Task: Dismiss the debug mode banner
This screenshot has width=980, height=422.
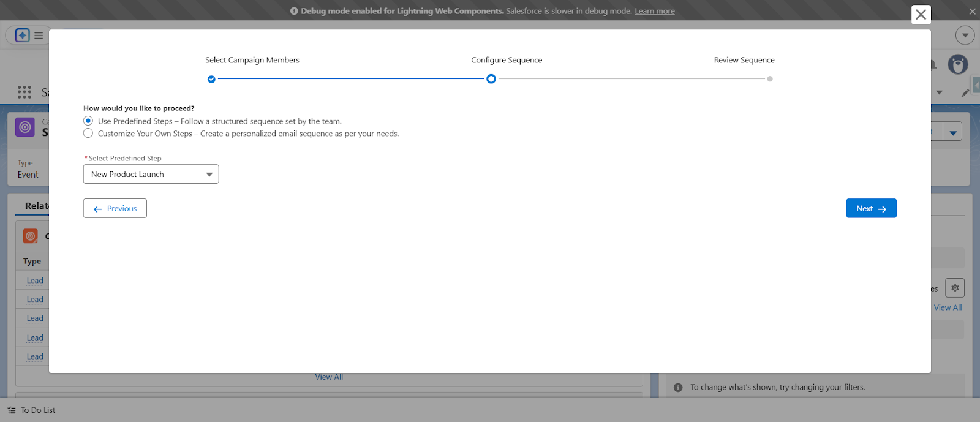Action: [x=972, y=11]
